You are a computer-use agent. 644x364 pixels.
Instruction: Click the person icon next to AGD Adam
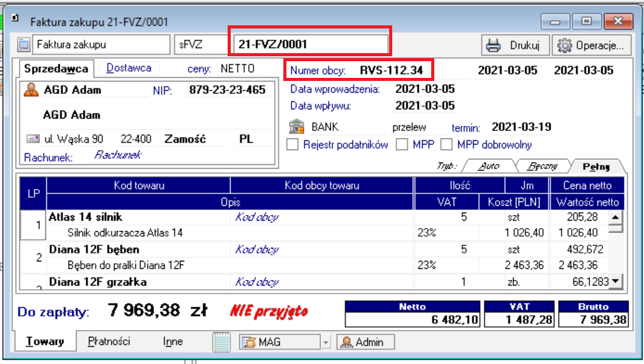(x=31, y=90)
